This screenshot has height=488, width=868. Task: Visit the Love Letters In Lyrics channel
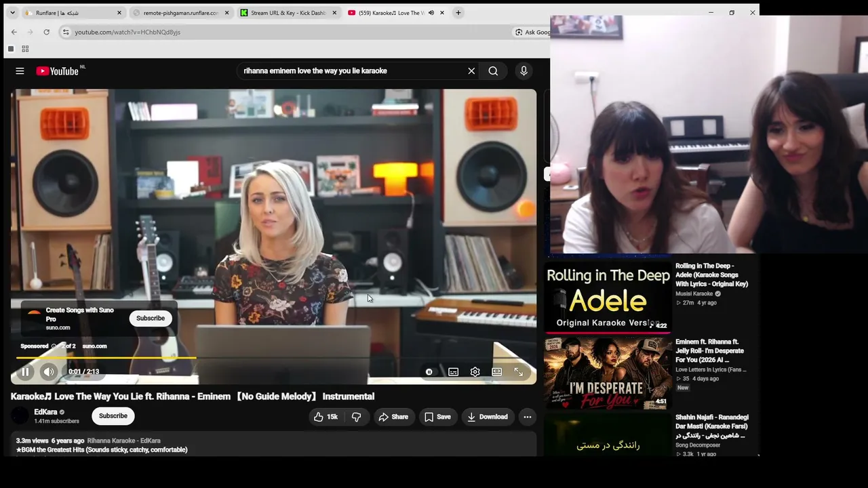click(711, 370)
